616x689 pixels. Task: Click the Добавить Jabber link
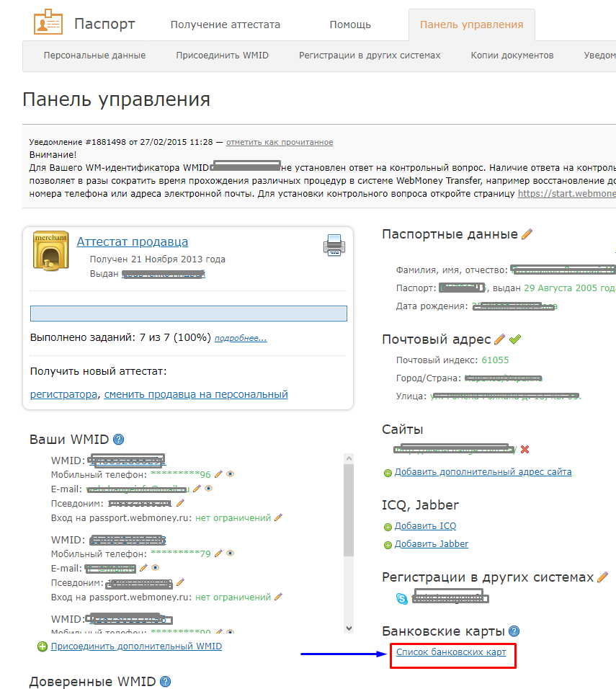[432, 544]
